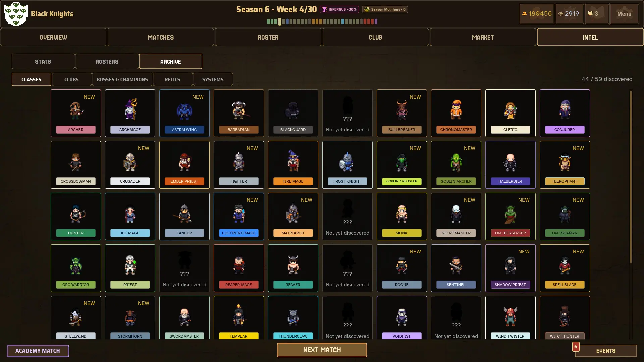Select the Orc Berserker sprite
This screenshot has width=644, height=362.
511,214
